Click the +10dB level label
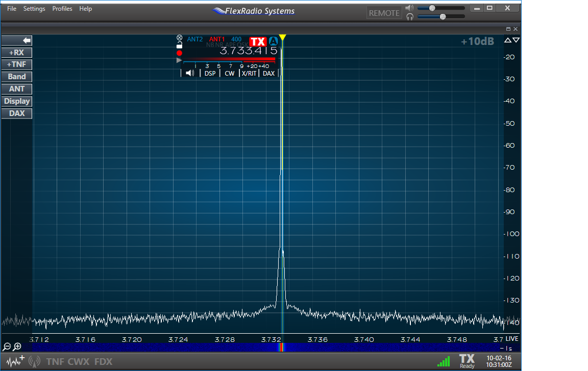This screenshot has width=588, height=371. coord(477,41)
